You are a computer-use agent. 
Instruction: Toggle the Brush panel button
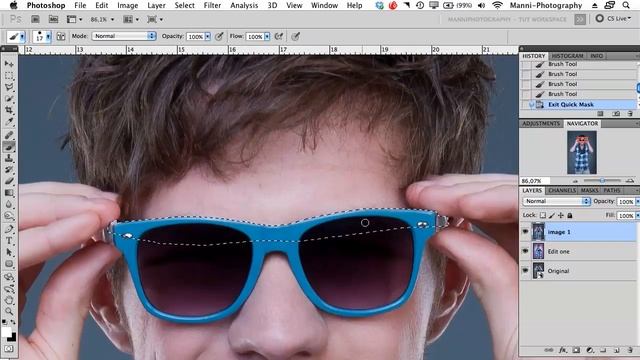click(61, 36)
